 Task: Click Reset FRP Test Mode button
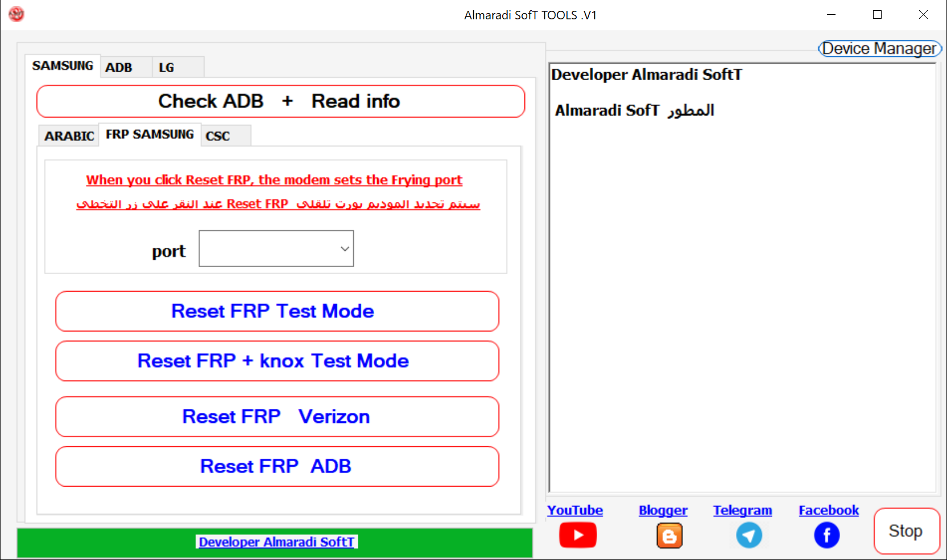pyautogui.click(x=277, y=311)
